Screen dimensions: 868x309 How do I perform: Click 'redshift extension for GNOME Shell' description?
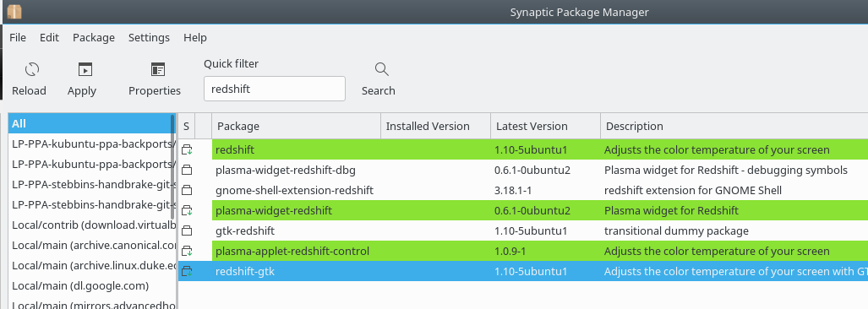(692, 190)
